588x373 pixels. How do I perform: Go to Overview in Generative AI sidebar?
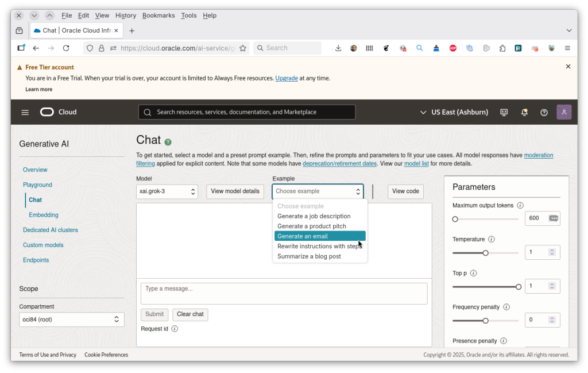(35, 170)
